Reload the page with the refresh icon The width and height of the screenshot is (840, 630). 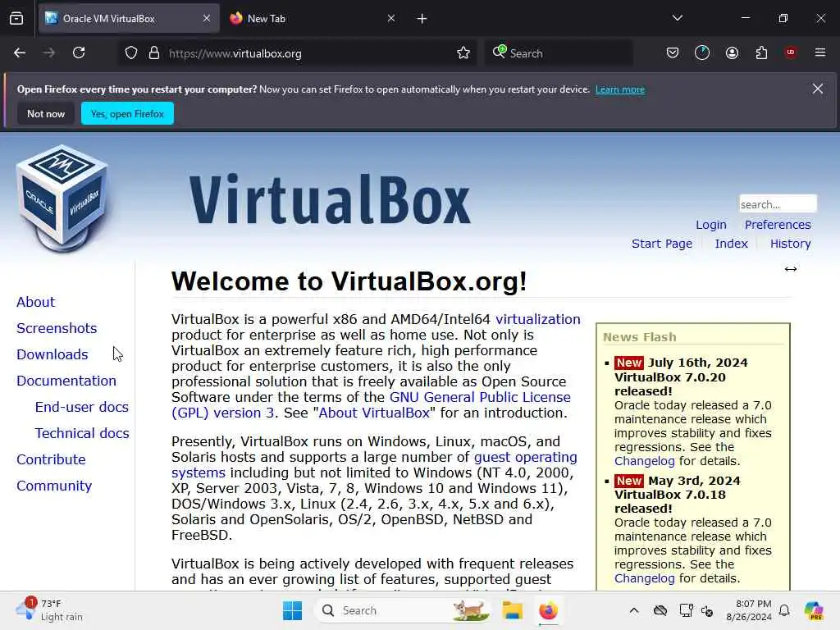click(79, 52)
